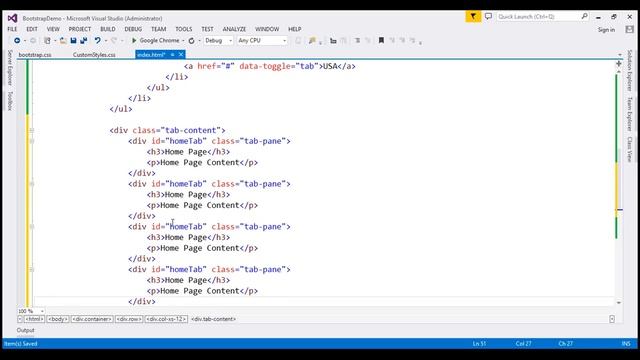Click the Sign in link
This screenshot has height=360, width=640.
(607, 29)
